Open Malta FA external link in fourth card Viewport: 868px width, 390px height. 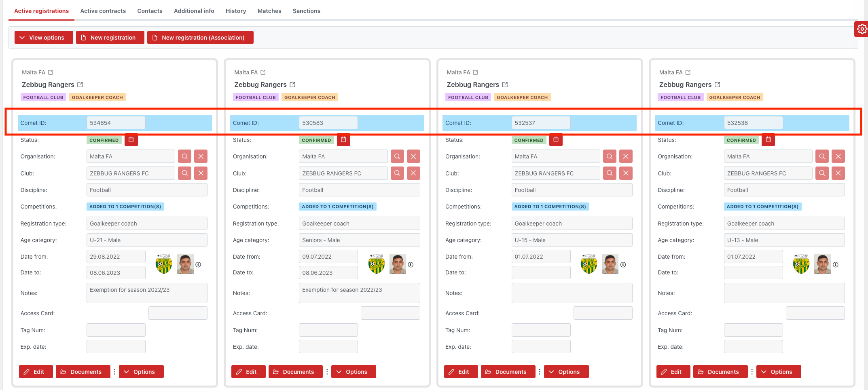point(688,72)
